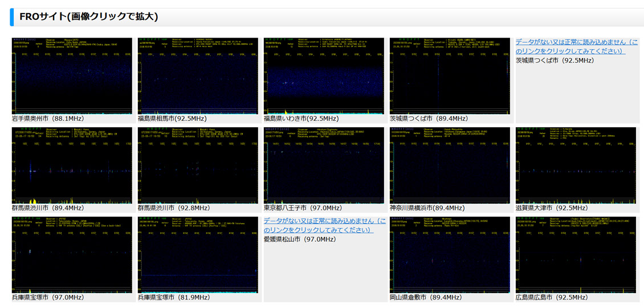Open the 福島県相馬市 92.5MHz spectrogram image
This screenshot has height=308, width=644.
click(x=198, y=76)
